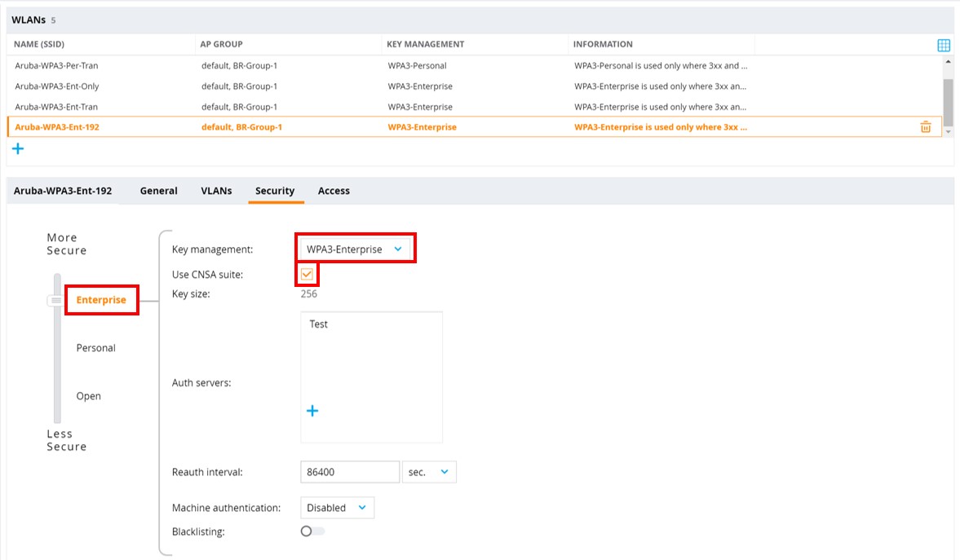Add a new WLAN with the plus icon
The width and height of the screenshot is (960, 560).
[18, 148]
